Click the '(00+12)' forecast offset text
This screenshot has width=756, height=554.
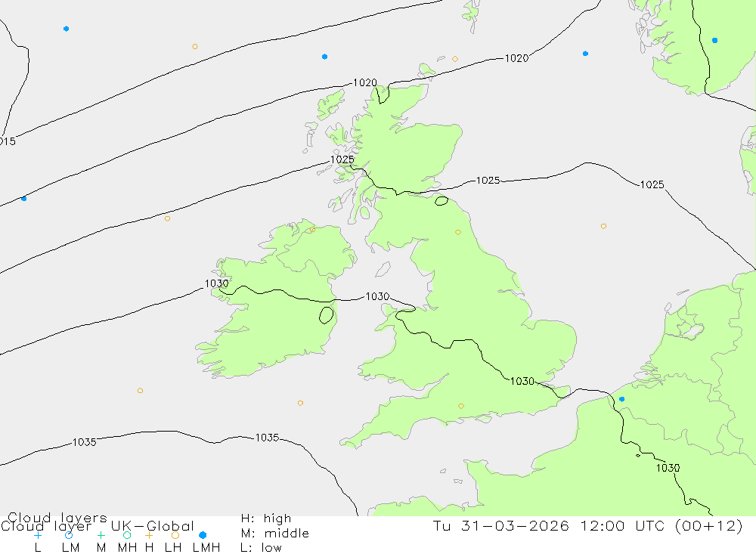point(709,525)
